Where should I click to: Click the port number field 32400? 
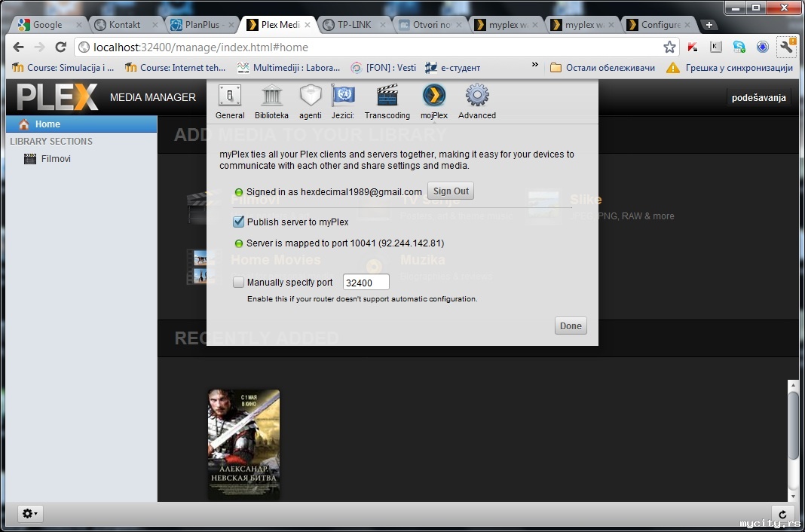366,282
